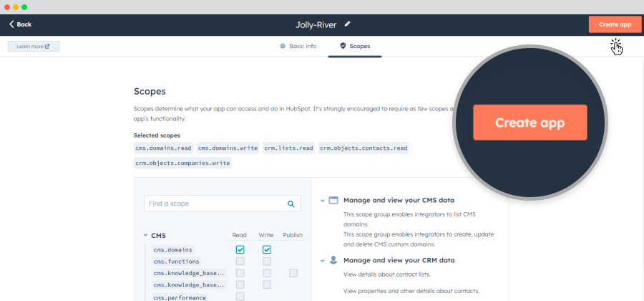
Task: Select the cms.domains row label
Action: tap(172, 249)
